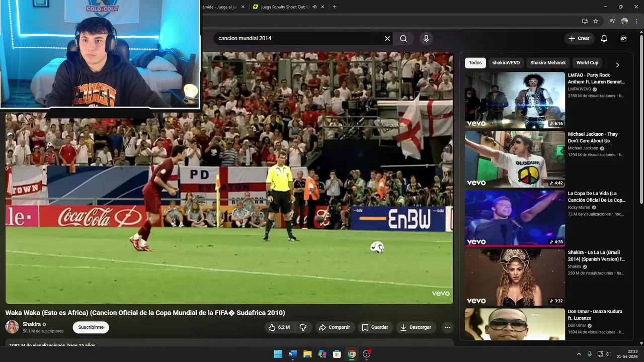Switch to the pirámide - Juega al juego tab
The width and height of the screenshot is (644, 362).
(221, 7)
